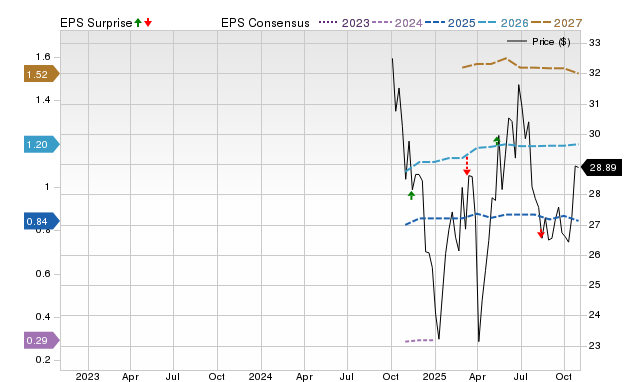Select the green surprise arrow near May 2025
This screenshot has width=640, height=382.
click(x=496, y=141)
